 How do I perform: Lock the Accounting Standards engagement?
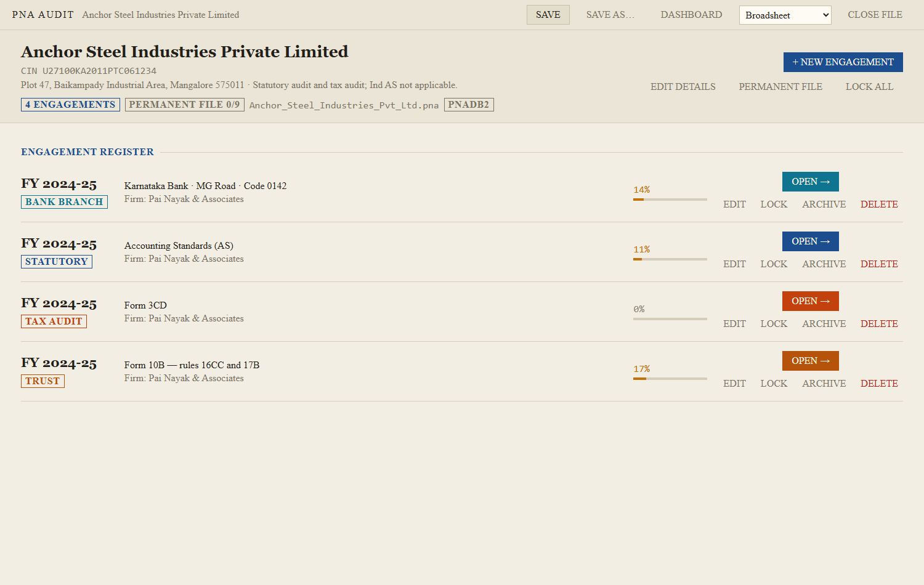[x=774, y=264]
